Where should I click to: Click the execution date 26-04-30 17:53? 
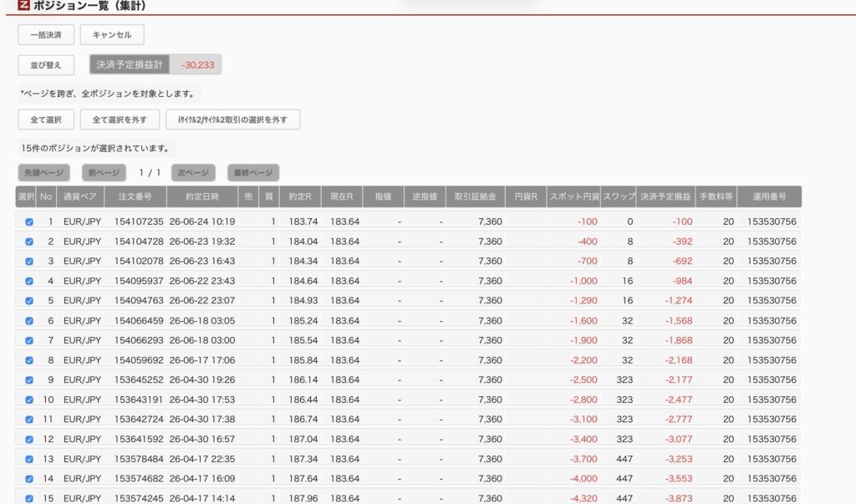[x=202, y=400]
